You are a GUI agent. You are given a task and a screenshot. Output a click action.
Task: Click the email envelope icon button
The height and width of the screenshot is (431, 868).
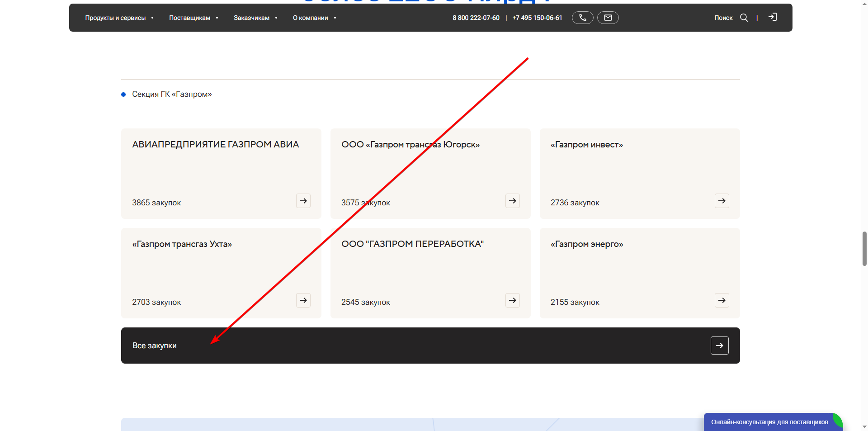click(608, 18)
